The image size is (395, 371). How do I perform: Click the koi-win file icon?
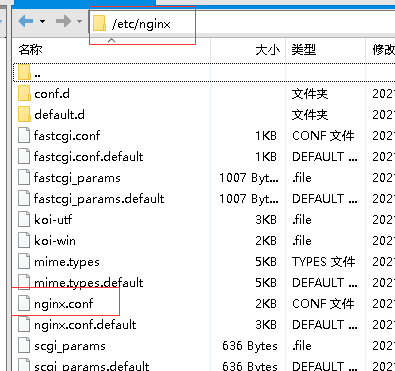(x=24, y=241)
